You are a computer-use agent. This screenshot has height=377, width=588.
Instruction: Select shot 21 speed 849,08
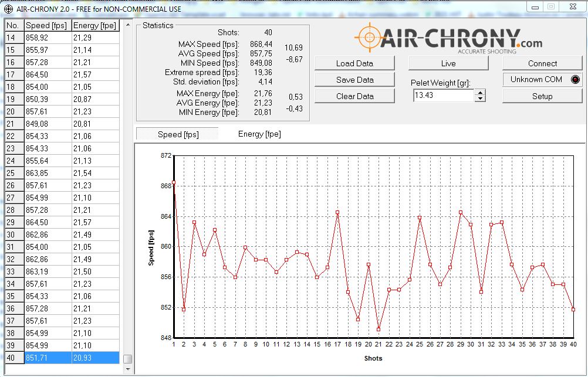point(48,124)
